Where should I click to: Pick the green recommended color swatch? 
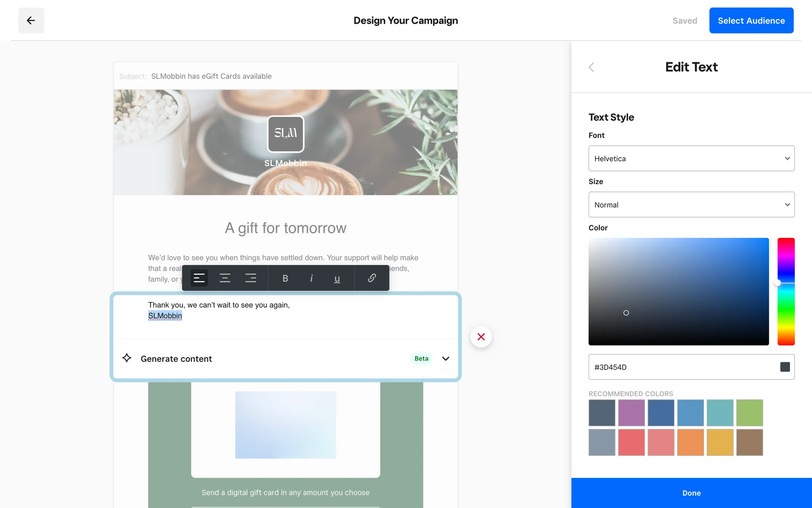point(749,413)
